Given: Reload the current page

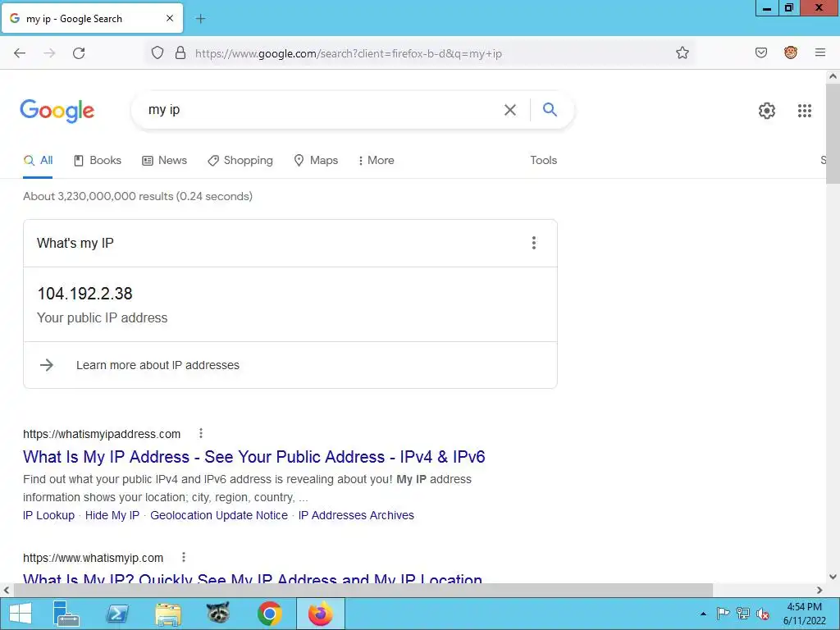Looking at the screenshot, I should click(79, 53).
